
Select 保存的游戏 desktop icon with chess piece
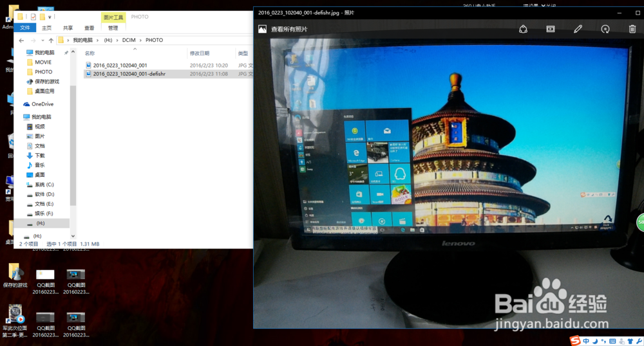(15, 275)
